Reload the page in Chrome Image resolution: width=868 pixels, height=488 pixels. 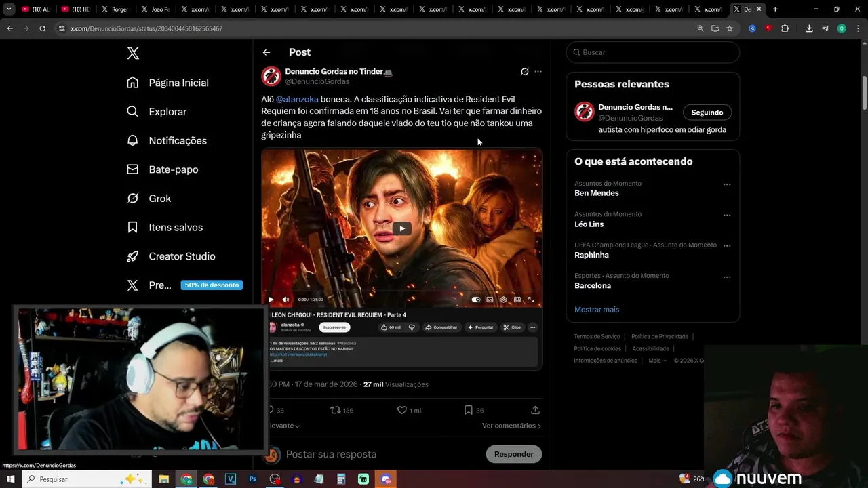click(42, 28)
